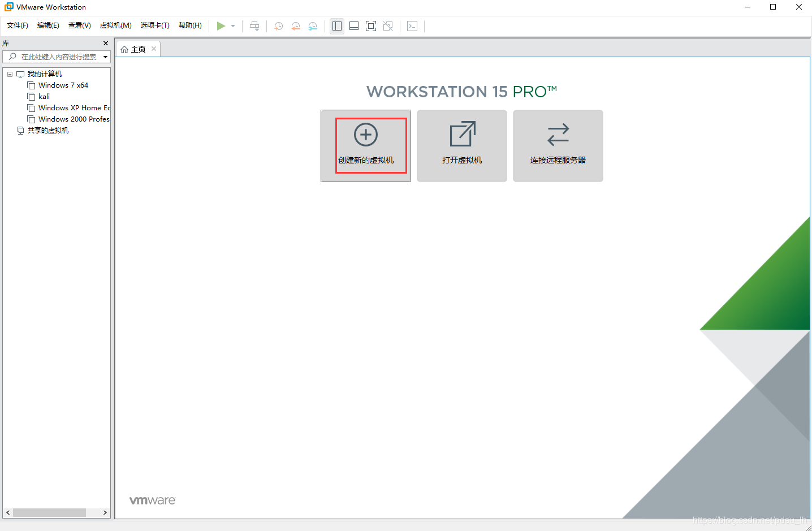
Task: Select the kali virtual machine
Action: [x=44, y=97]
